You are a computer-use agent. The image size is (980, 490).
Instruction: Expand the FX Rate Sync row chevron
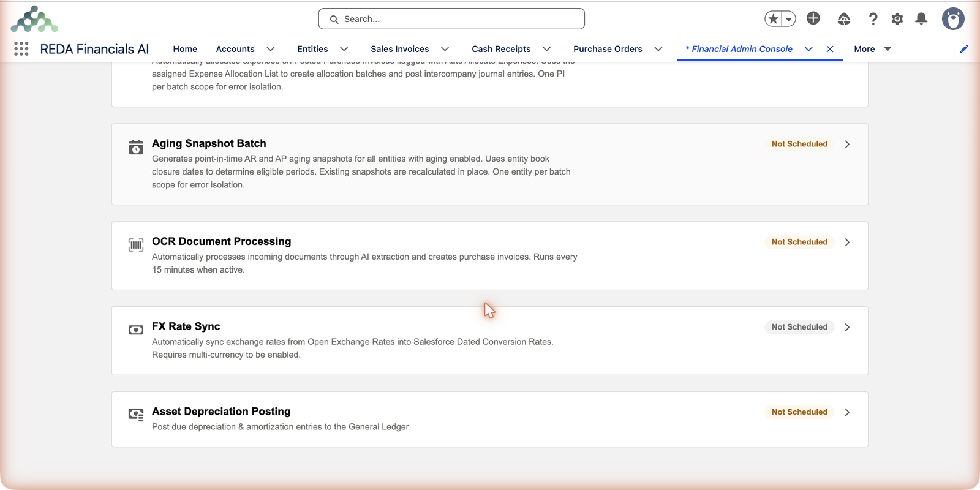tap(847, 328)
